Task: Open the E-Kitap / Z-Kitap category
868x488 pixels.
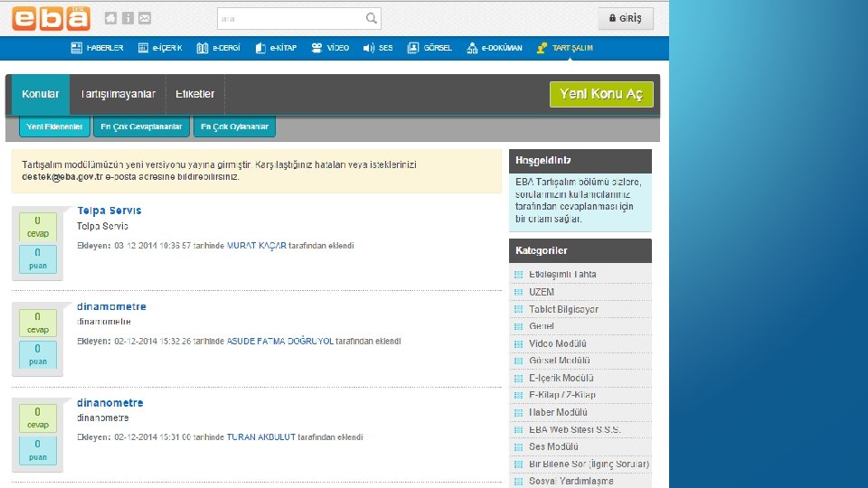Action: coord(562,395)
